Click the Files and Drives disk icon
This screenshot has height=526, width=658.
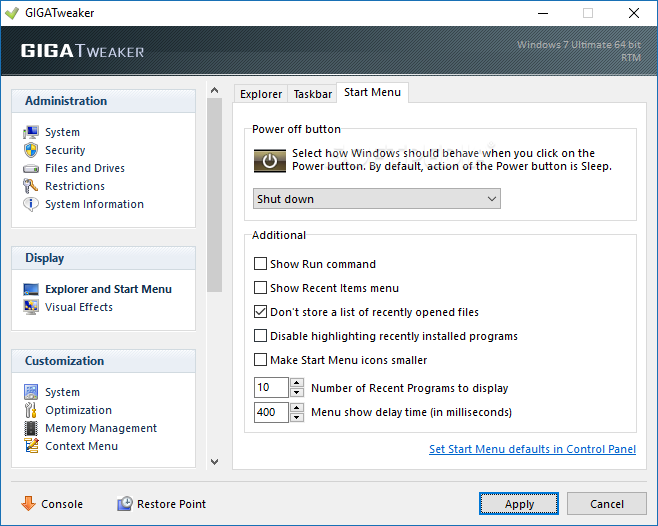(31, 169)
